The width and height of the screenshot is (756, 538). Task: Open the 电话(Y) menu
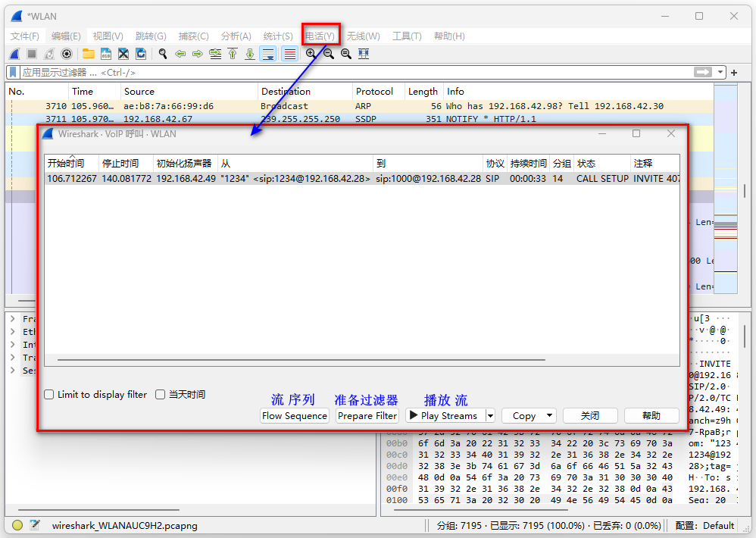click(320, 36)
